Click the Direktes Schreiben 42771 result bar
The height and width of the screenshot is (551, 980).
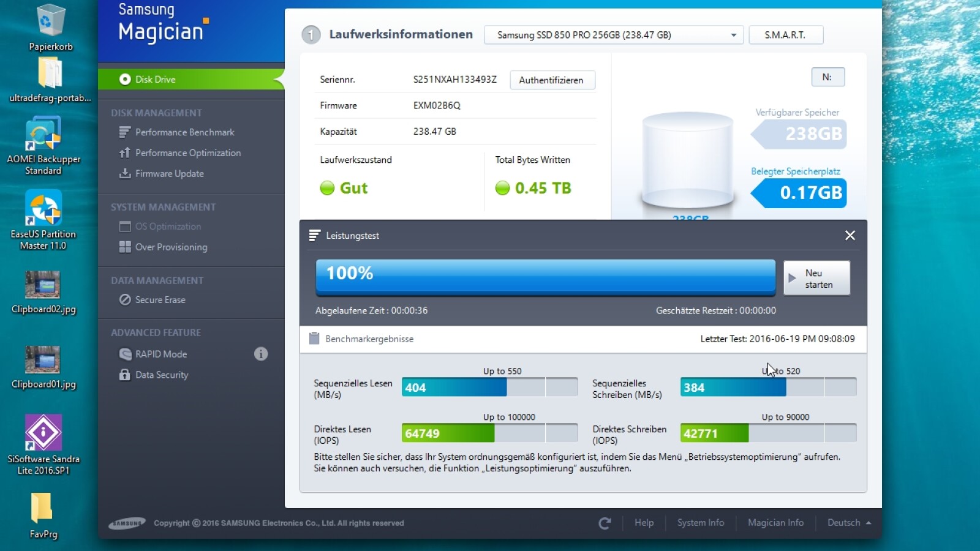(x=768, y=433)
